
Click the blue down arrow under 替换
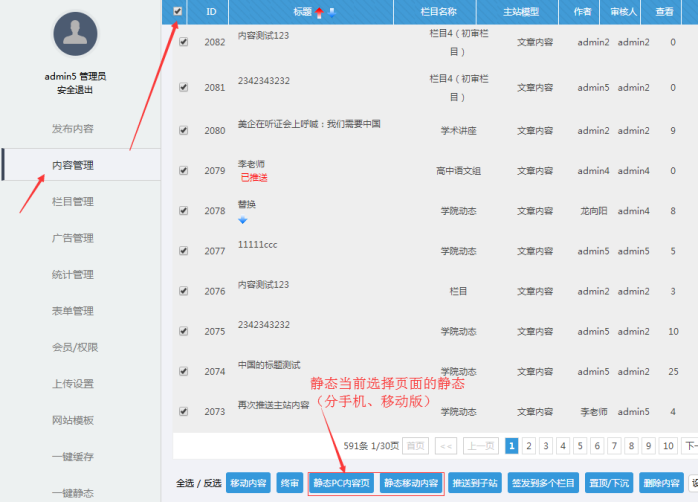point(242,220)
